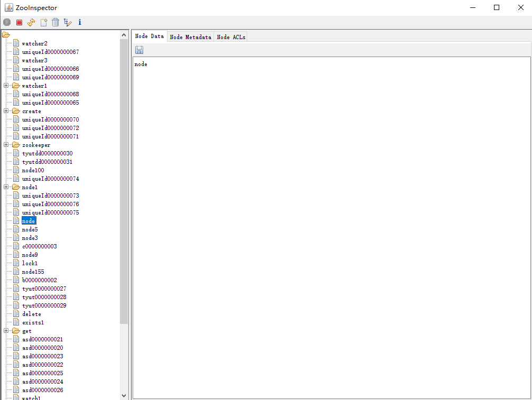Click the tree scrollbar down arrow

tap(124, 396)
